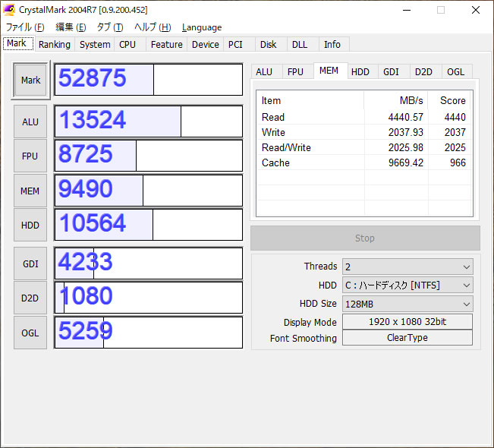The width and height of the screenshot is (494, 448).
Task: Click the HDD score bar 10564
Action: pyautogui.click(x=149, y=225)
